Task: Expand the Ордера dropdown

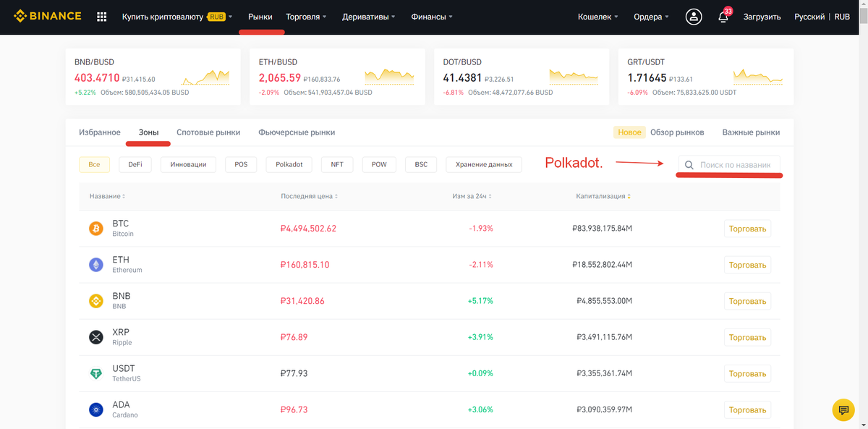Action: click(x=651, y=17)
